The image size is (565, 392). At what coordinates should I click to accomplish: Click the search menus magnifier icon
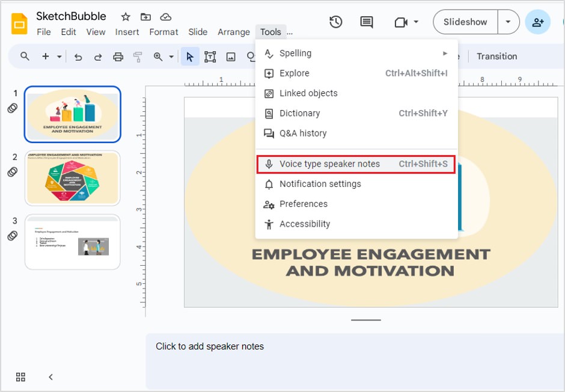click(25, 56)
